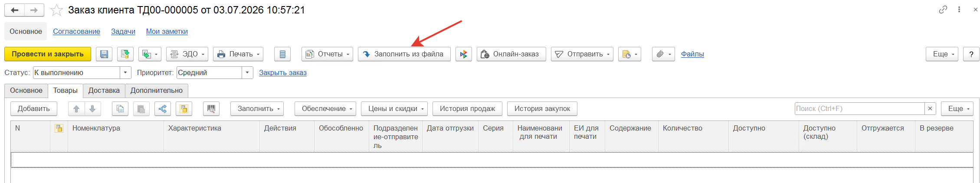Go to the Мои заметки link
Image resolution: width=980 pixels, height=183 pixels.
pyautogui.click(x=167, y=31)
